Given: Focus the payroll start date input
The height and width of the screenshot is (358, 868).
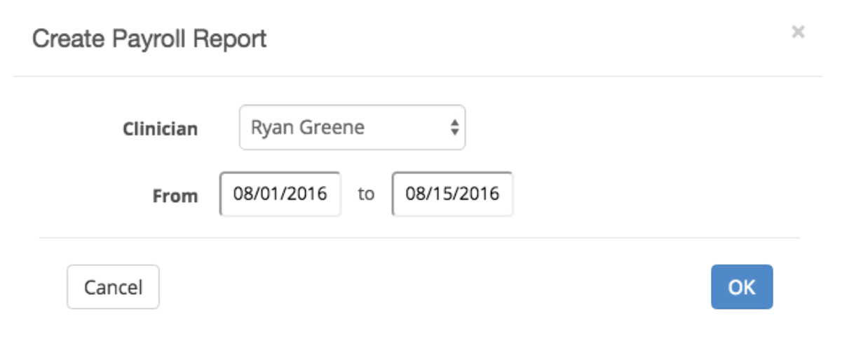Looking at the screenshot, I should (x=280, y=194).
